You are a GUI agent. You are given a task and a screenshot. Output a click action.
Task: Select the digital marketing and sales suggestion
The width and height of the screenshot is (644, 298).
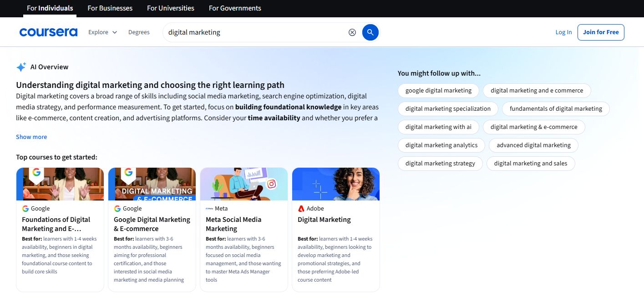(x=531, y=164)
